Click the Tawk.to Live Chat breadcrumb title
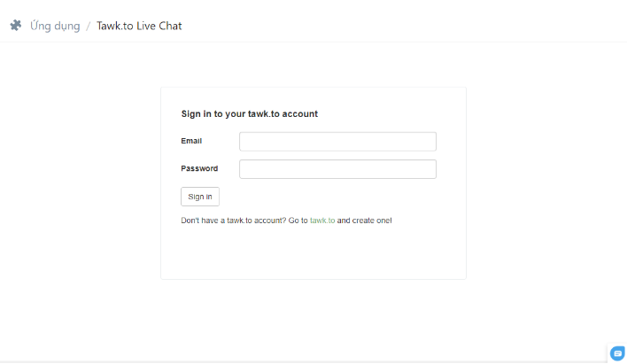The image size is (635, 364). [139, 26]
